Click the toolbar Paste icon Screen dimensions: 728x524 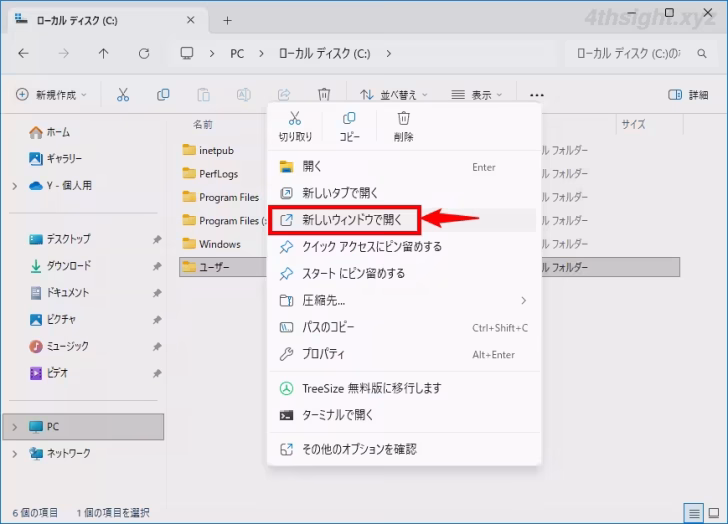click(x=203, y=95)
